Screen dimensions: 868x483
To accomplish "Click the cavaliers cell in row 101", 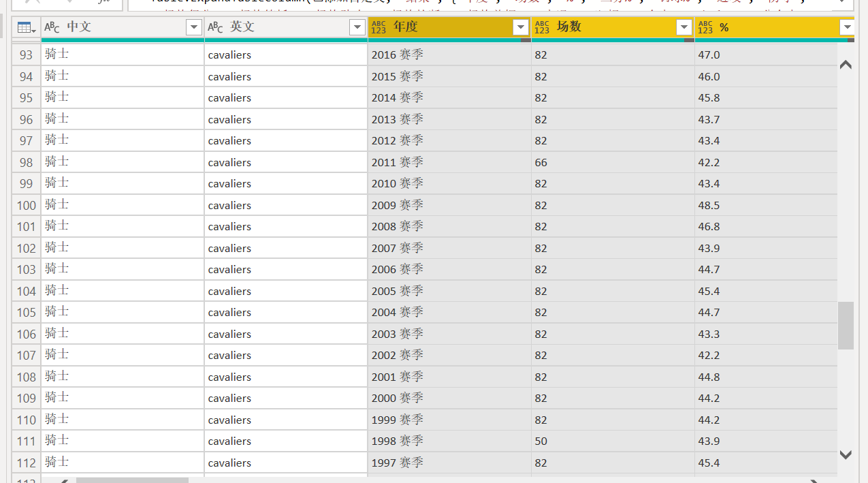I will [x=286, y=227].
